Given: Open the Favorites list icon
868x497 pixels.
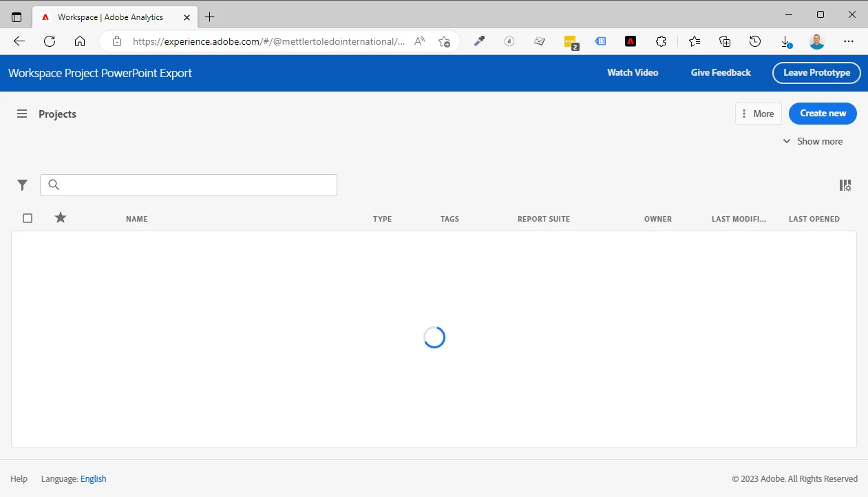Looking at the screenshot, I should [x=695, y=41].
